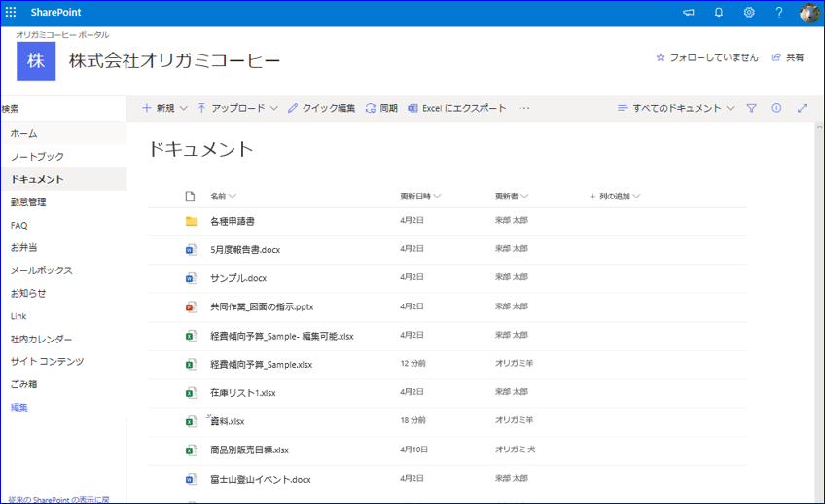825x504 pixels.
Task: Click 列の追加 to add a column
Action: (x=615, y=197)
